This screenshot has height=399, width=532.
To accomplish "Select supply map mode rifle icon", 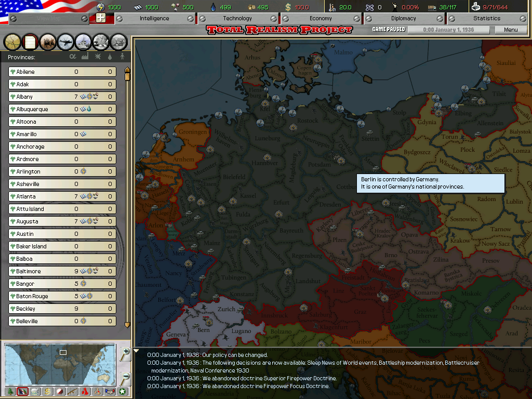I will click(72, 391).
